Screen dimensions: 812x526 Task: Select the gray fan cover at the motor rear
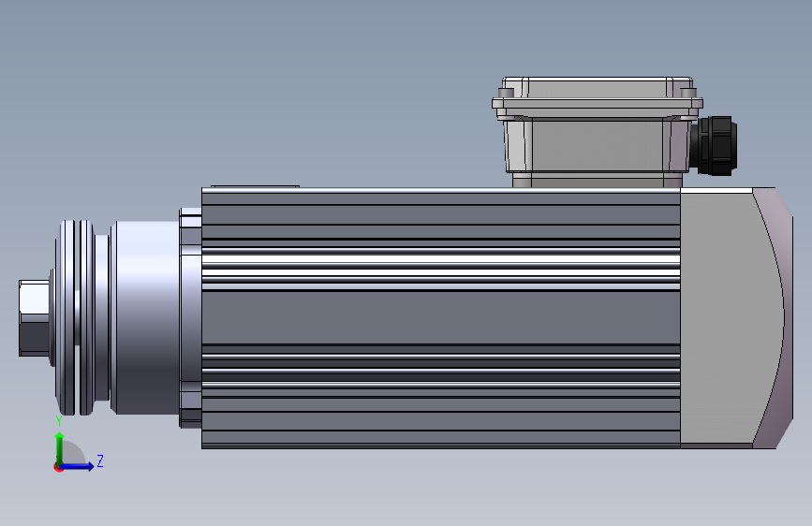(736, 318)
